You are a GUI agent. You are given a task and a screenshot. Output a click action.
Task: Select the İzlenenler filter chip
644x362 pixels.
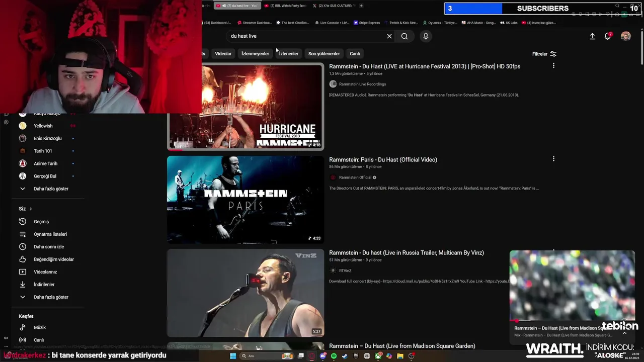pyautogui.click(x=289, y=54)
